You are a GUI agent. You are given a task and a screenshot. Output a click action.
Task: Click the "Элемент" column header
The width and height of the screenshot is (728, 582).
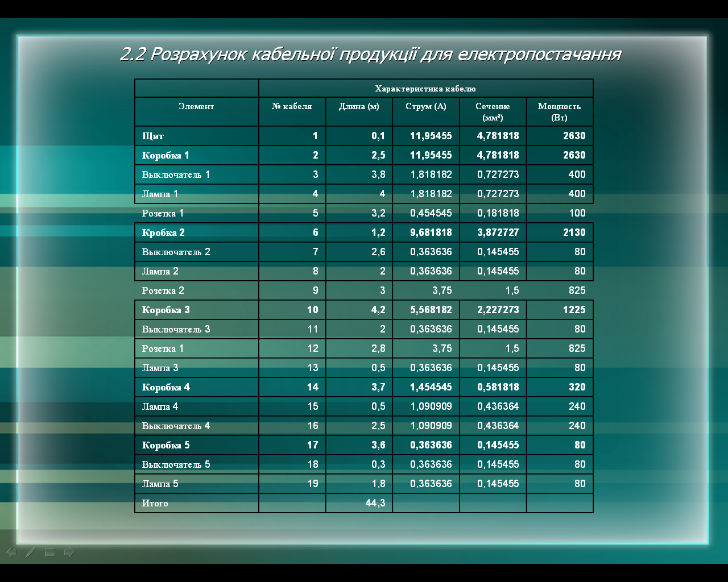(x=196, y=106)
